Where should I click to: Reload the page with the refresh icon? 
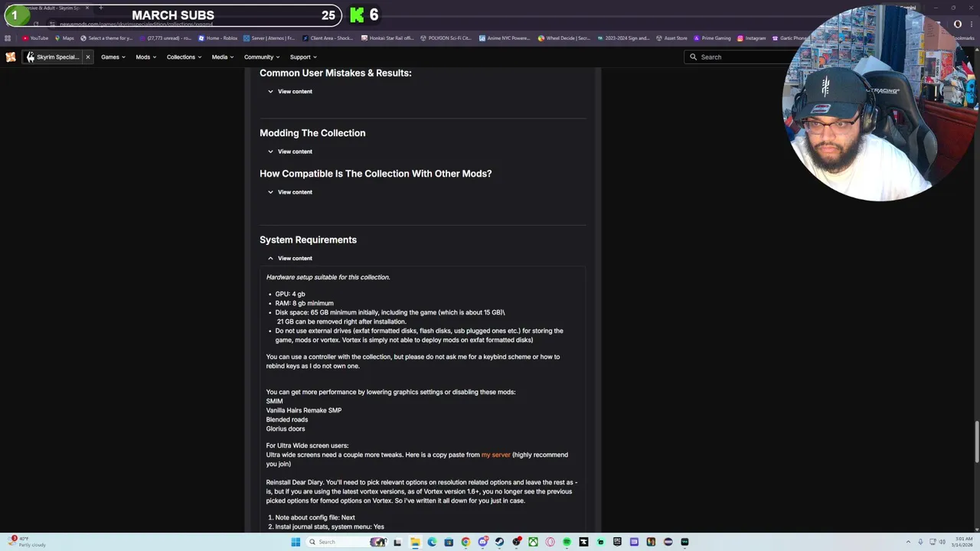point(35,24)
